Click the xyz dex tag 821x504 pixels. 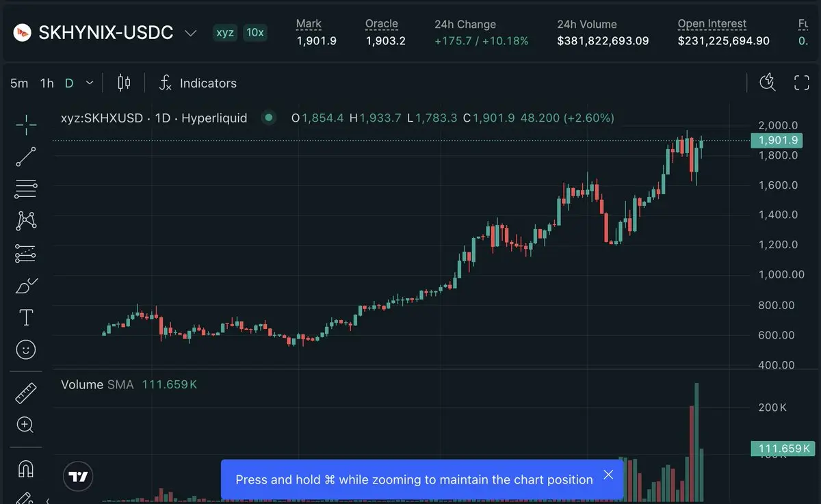tap(225, 32)
